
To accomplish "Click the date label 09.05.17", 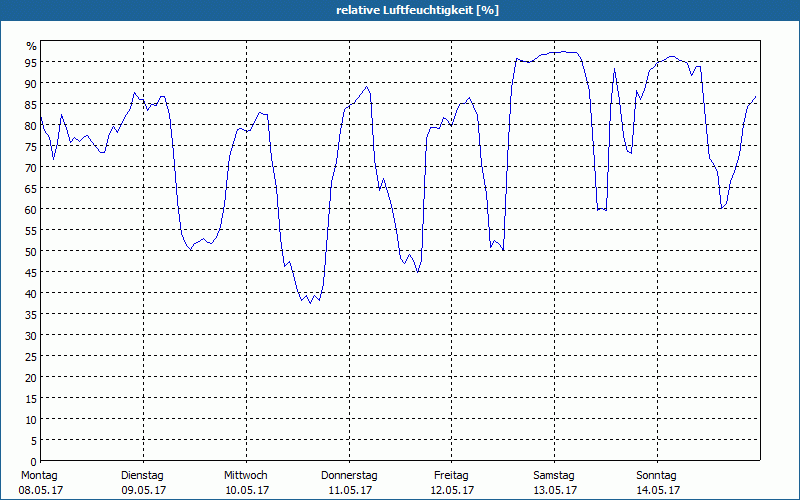I will pyautogui.click(x=144, y=490).
